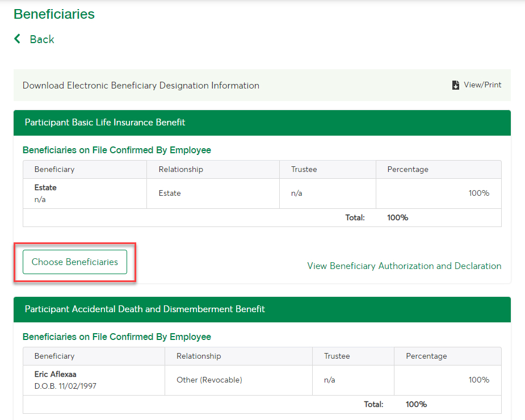The height and width of the screenshot is (420, 525).
Task: Click the Choose Beneficiaries button
Action: click(x=75, y=262)
